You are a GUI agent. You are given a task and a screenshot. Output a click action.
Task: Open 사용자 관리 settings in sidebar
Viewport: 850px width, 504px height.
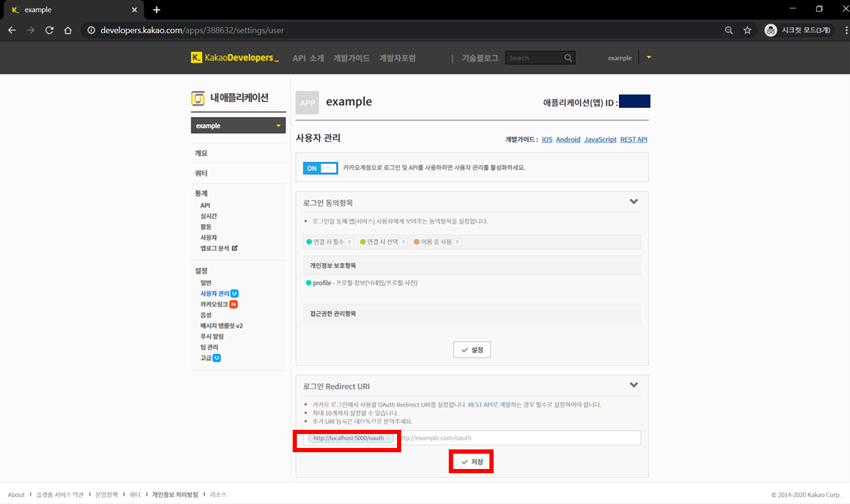(215, 293)
